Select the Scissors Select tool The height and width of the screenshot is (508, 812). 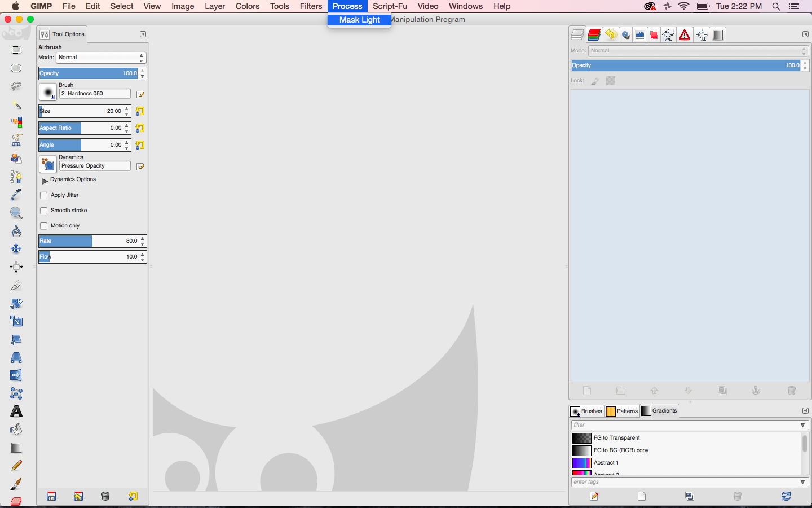[16, 141]
